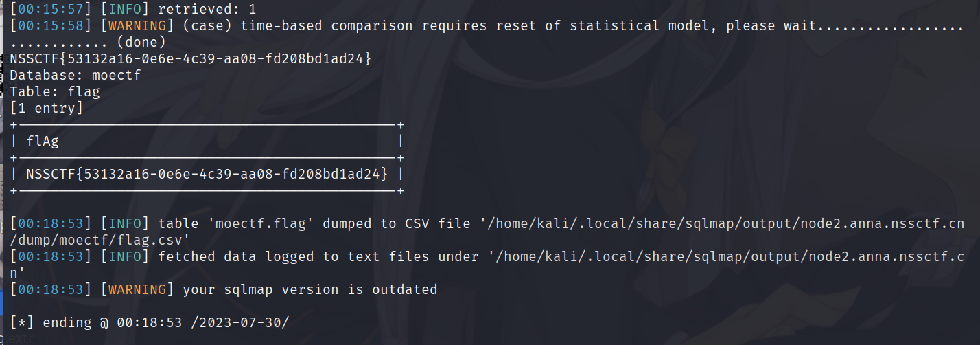Image resolution: width=980 pixels, height=345 pixels.
Task: Click the "flAg" column header in table
Action: click(x=43, y=142)
